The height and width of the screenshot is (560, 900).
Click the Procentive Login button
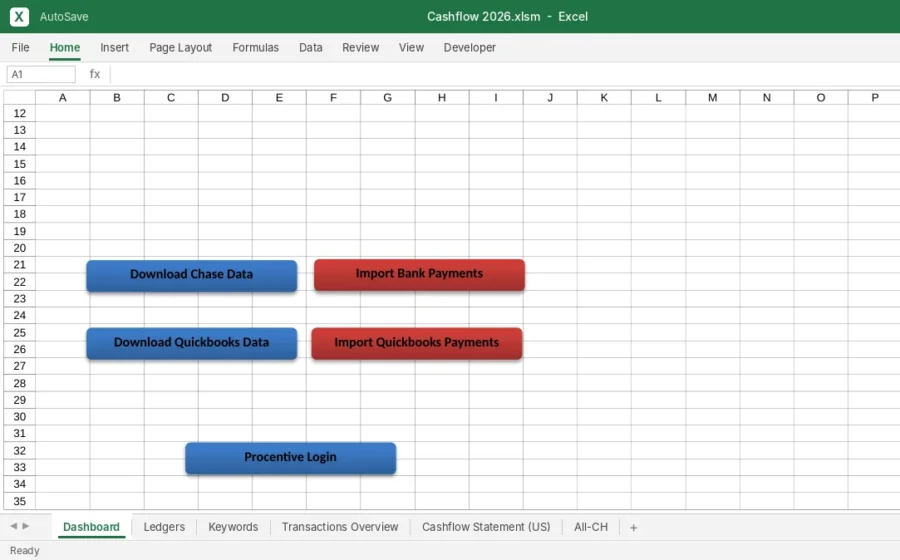[x=290, y=458]
